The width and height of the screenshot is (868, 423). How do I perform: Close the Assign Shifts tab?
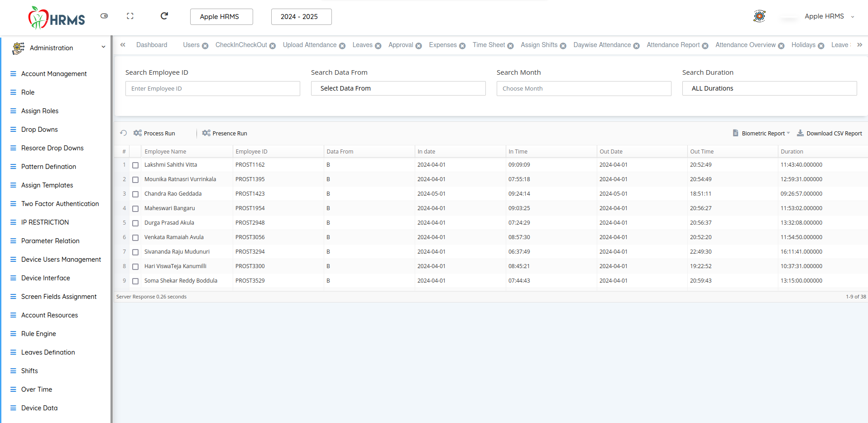(x=563, y=46)
